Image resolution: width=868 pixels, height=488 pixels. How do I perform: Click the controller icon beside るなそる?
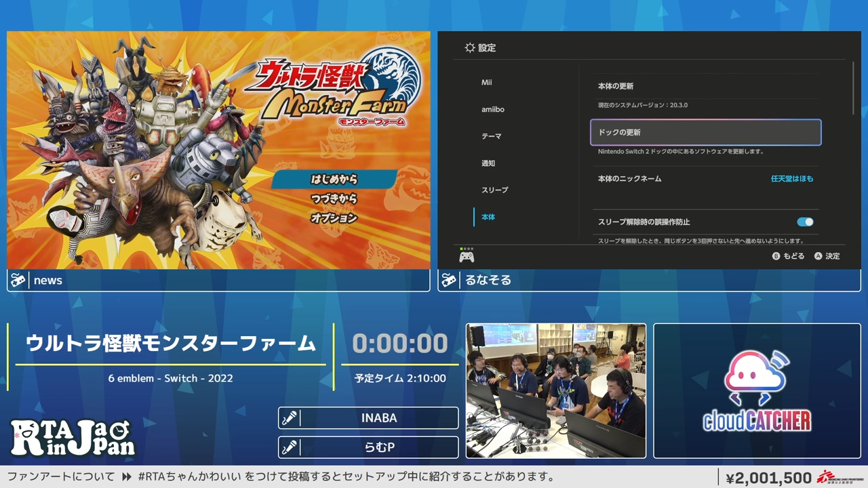pyautogui.click(x=448, y=281)
